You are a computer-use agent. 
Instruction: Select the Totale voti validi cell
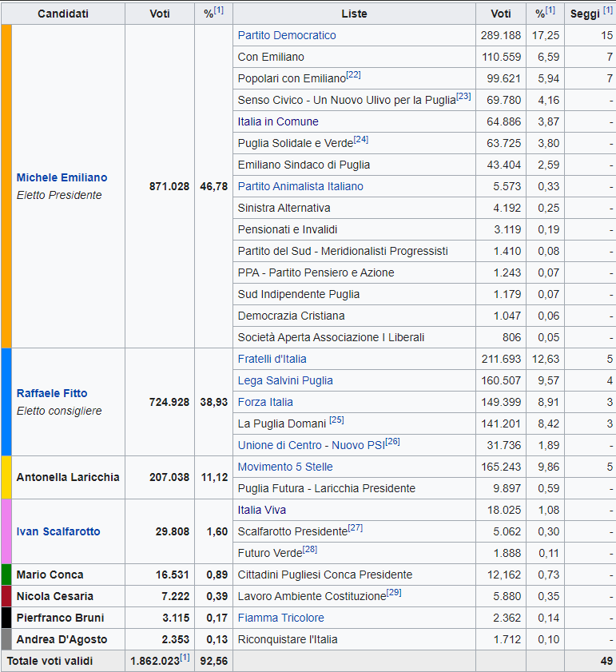(x=50, y=661)
